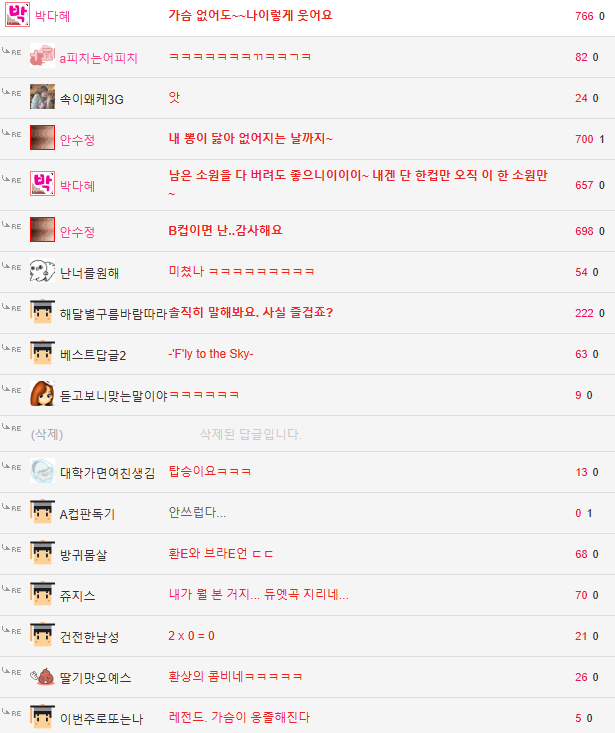Open the username 해달별구름바람따라
The image size is (615, 733).
click(x=113, y=314)
